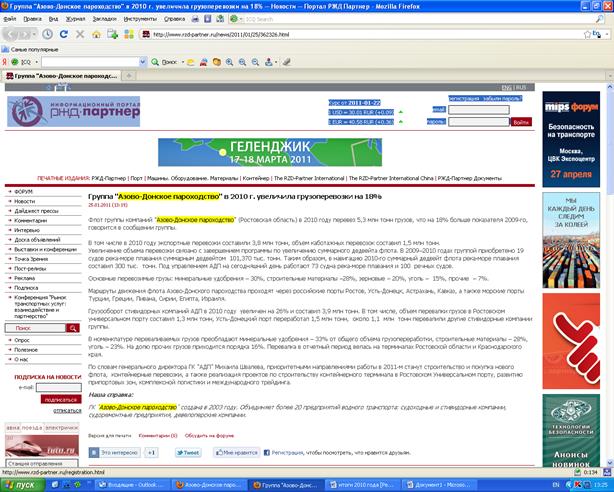This screenshot has height=492, width=614.
Task: Click the Самые популярные bookmarks icon
Action: 5,49
